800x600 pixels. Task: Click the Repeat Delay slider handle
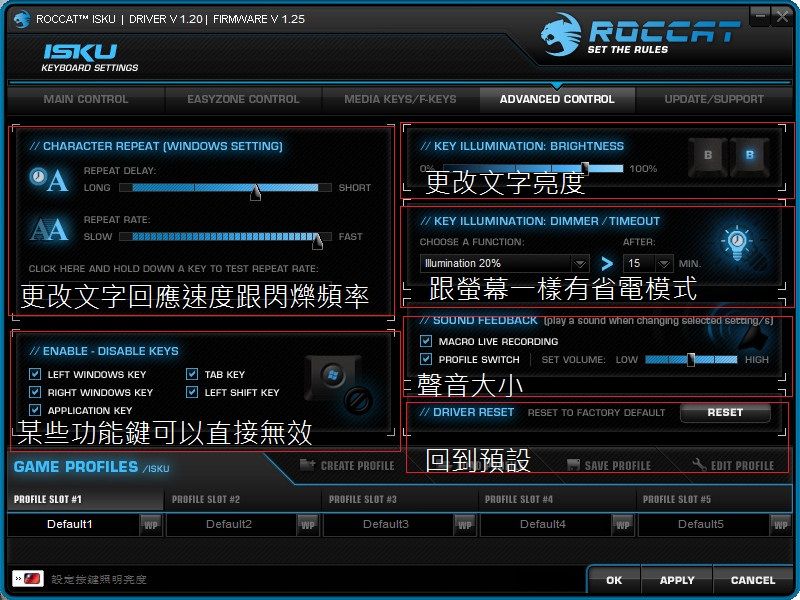[255, 191]
